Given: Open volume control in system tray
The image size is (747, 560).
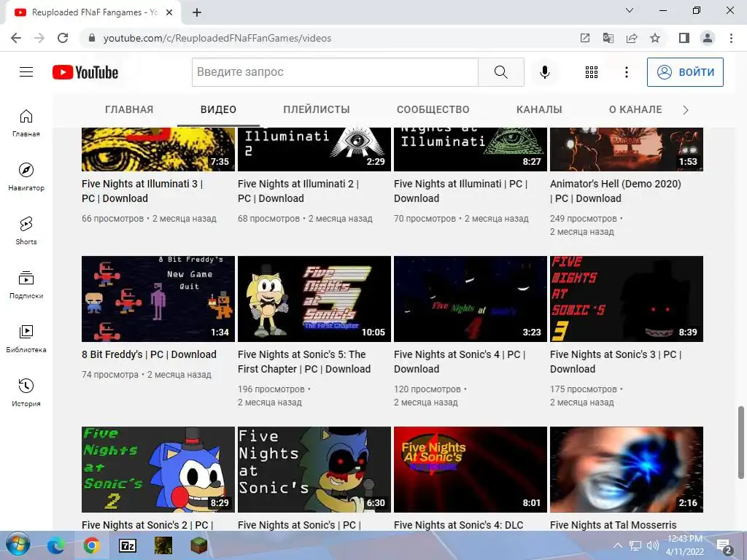Looking at the screenshot, I should [652, 545].
